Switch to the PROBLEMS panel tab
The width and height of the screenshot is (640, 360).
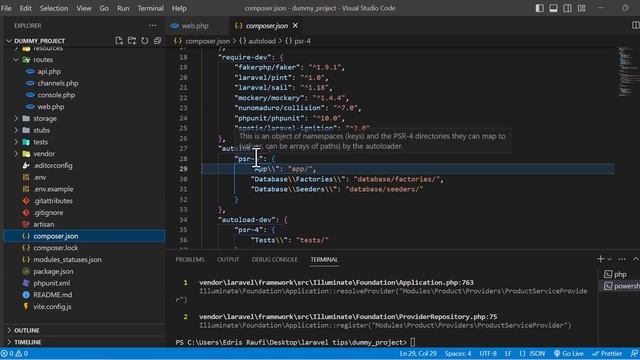coord(190,260)
